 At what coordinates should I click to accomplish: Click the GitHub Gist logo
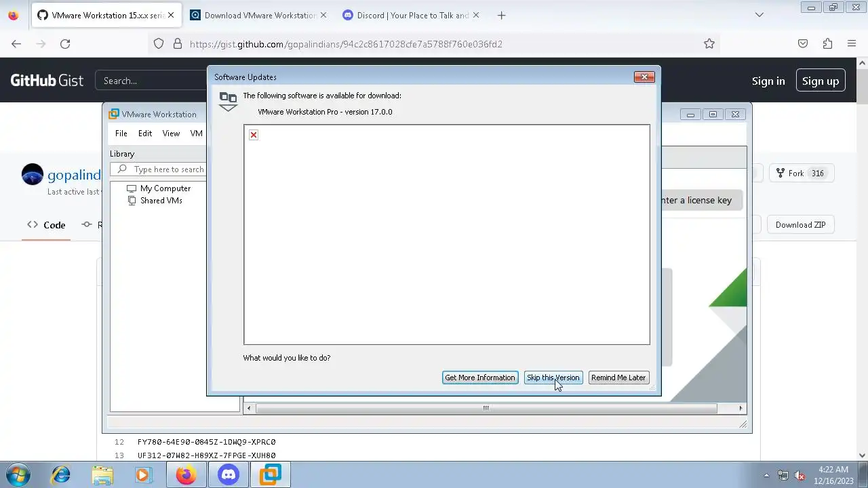(47, 81)
